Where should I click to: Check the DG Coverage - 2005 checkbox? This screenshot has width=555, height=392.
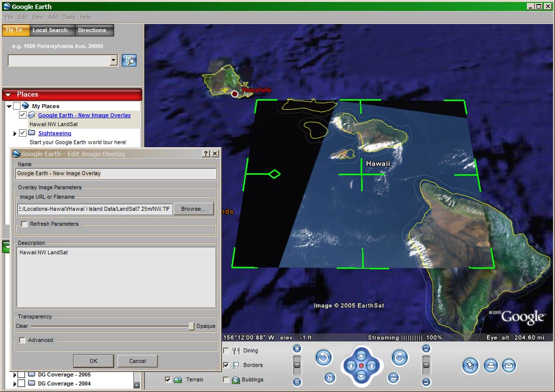click(21, 374)
